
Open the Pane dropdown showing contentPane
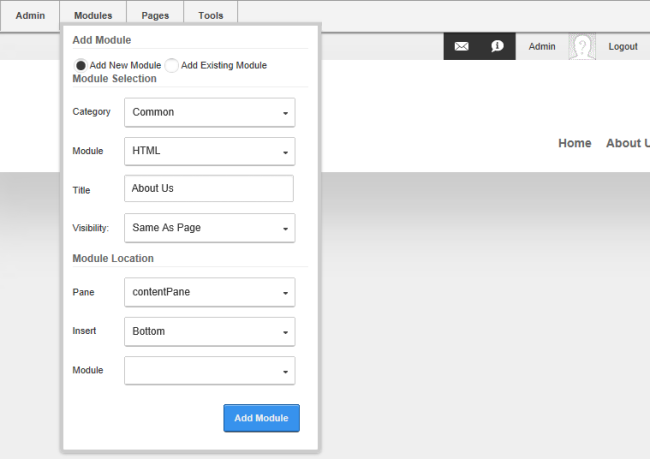210,292
